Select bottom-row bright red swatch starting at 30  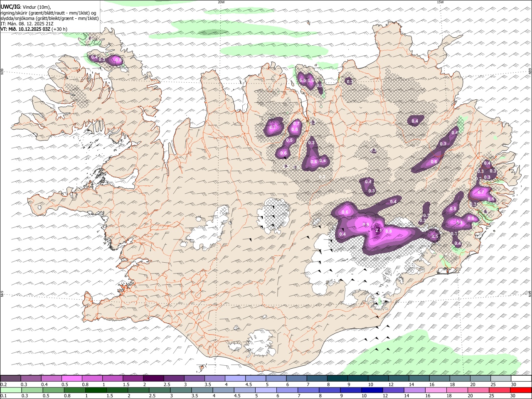pyautogui.click(x=521, y=390)
